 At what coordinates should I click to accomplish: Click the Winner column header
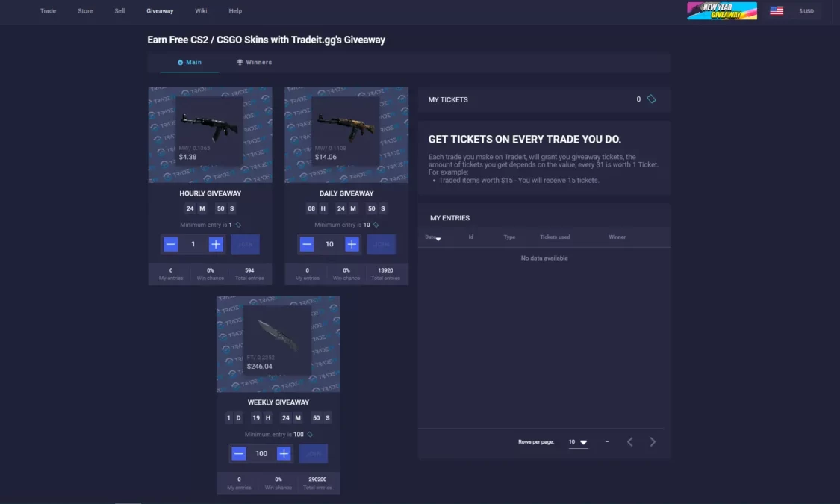click(x=617, y=237)
